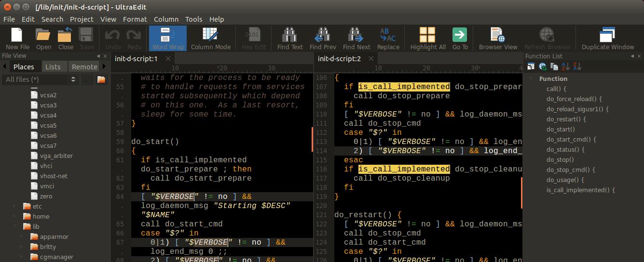Click the copy documents icon in Function List
Screen dimensions: 644x262
coord(554,66)
